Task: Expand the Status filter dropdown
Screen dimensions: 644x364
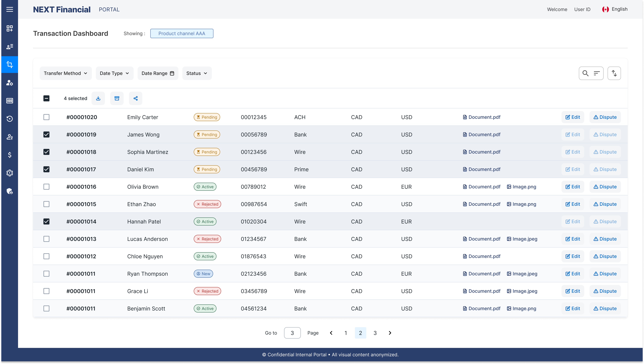Action: (x=197, y=73)
